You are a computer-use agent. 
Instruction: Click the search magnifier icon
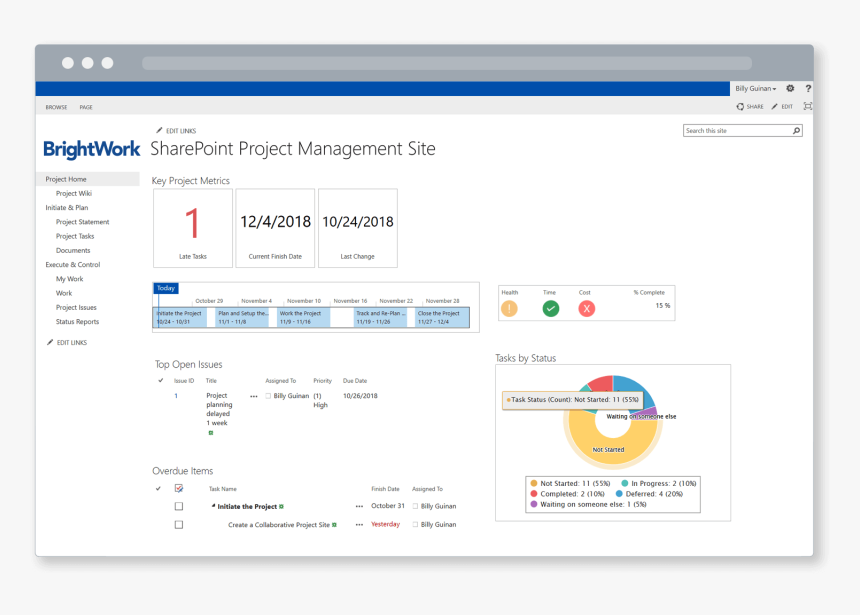pyautogui.click(x=796, y=130)
